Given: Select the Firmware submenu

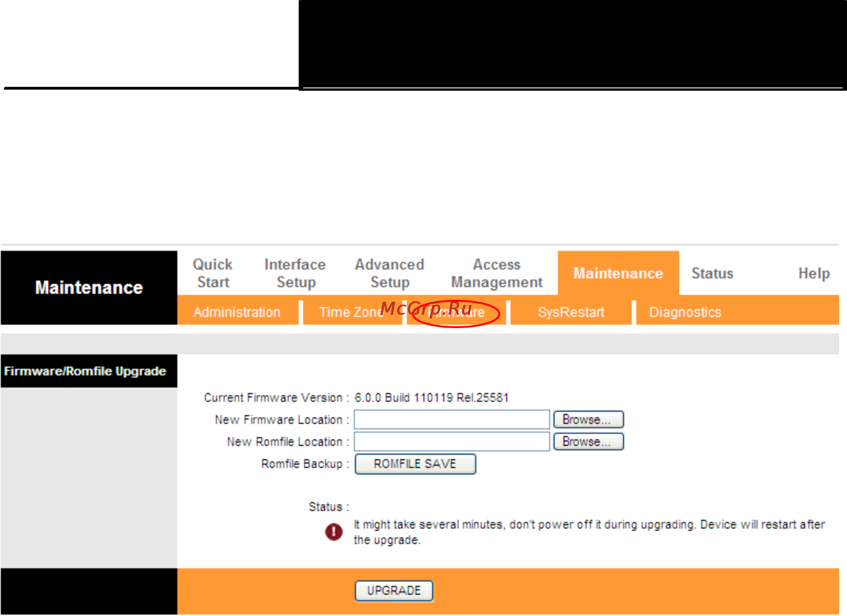Looking at the screenshot, I should (x=456, y=312).
